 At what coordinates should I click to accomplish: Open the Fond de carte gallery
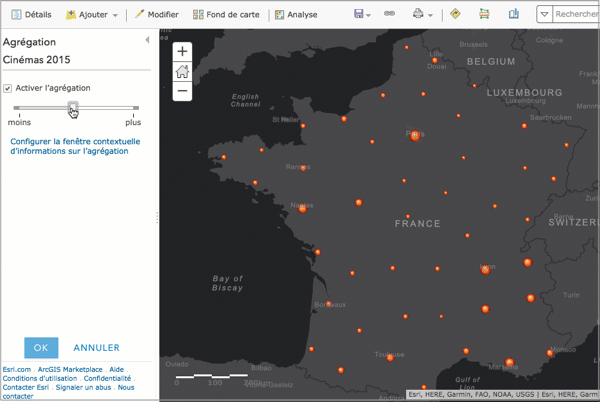226,15
